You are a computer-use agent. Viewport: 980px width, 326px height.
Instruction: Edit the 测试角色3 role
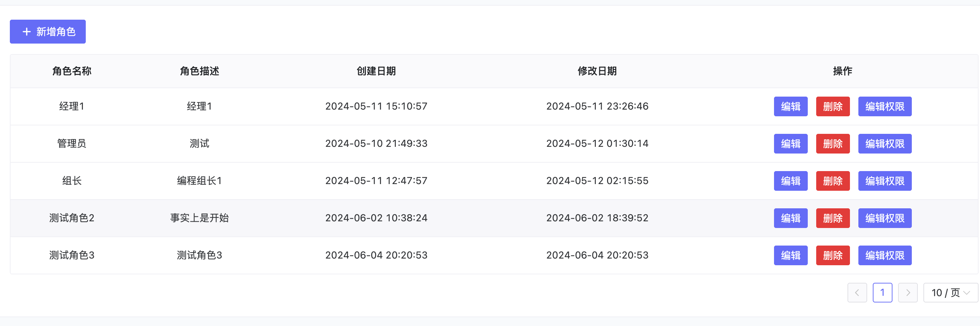791,256
